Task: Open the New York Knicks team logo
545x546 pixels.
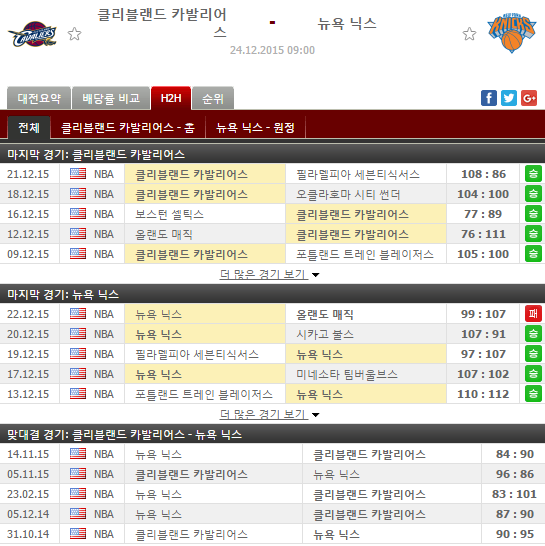Action: (x=511, y=33)
